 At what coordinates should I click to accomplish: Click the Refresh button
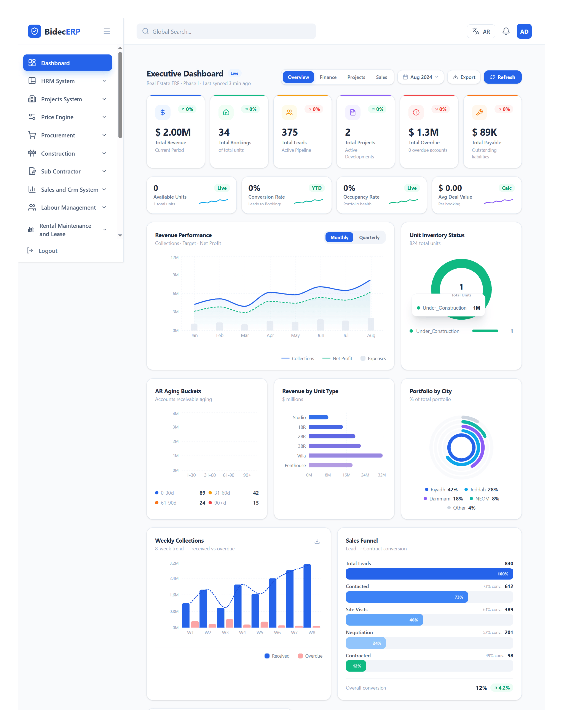point(502,77)
